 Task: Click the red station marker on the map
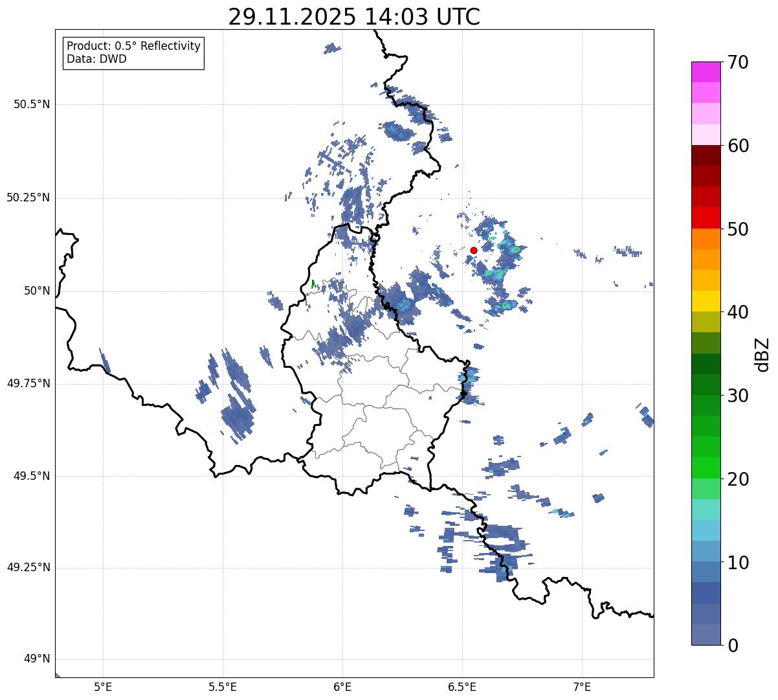474,250
